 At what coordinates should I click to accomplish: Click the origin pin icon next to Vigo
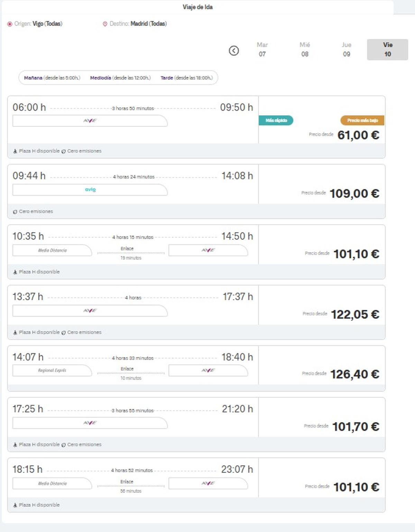(x=10, y=24)
